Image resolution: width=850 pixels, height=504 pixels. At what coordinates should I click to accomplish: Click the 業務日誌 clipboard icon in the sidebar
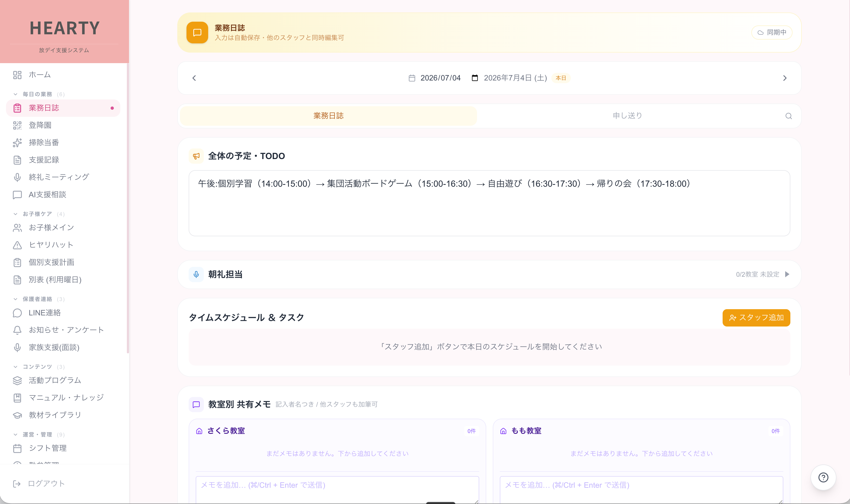point(17,108)
